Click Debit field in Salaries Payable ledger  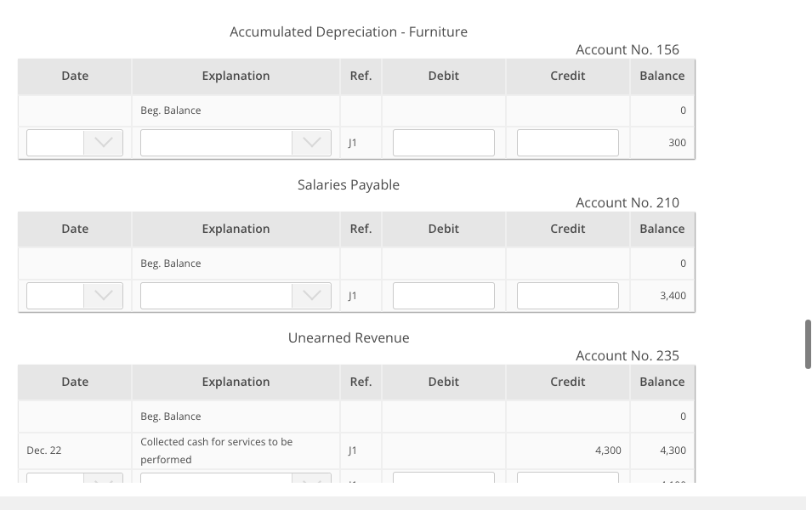[444, 296]
